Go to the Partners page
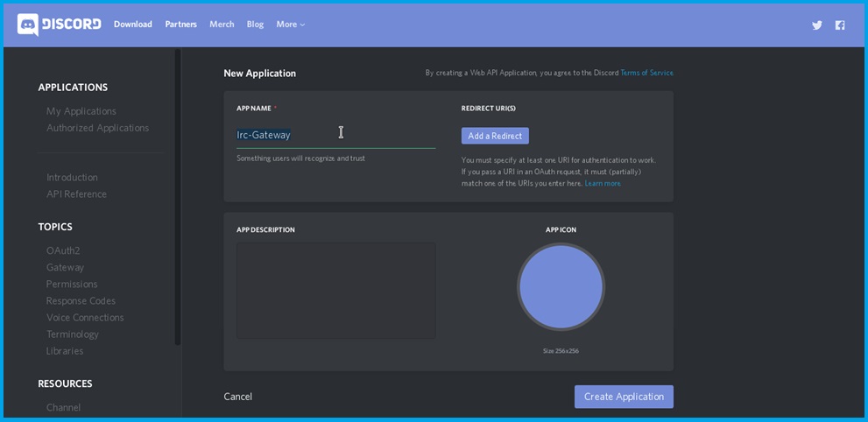 [180, 25]
